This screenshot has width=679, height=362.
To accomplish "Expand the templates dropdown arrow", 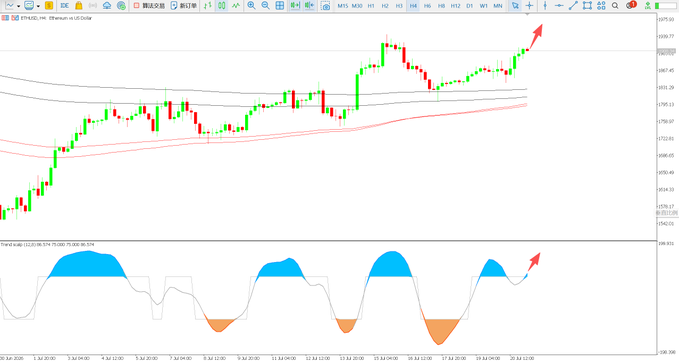I will (x=38, y=6).
